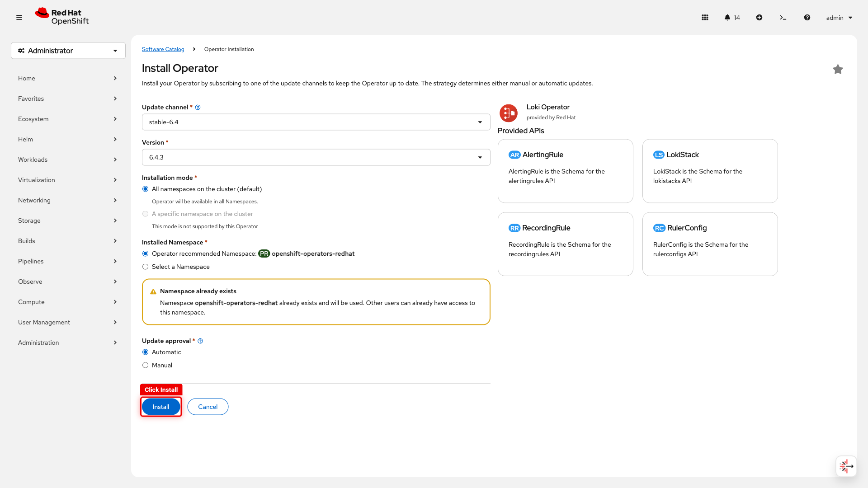The width and height of the screenshot is (868, 488).
Task: Follow the Software Catalog breadcrumb link
Action: tap(163, 49)
